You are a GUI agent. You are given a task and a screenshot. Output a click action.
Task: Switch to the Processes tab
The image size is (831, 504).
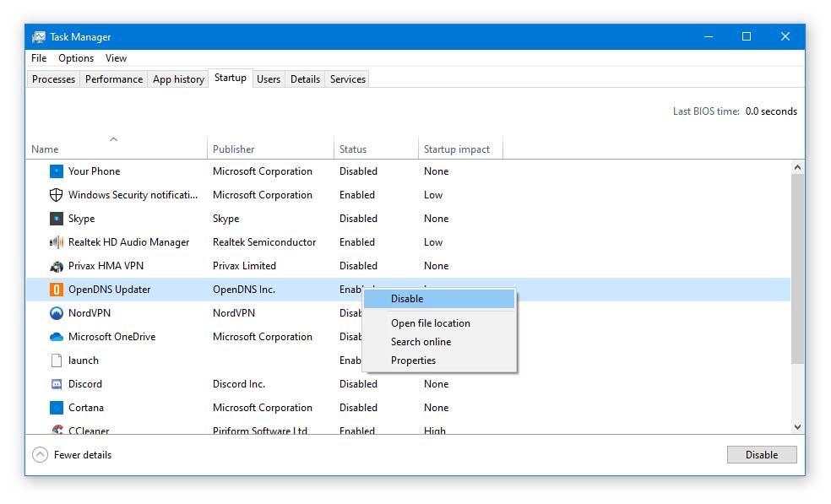click(x=53, y=79)
